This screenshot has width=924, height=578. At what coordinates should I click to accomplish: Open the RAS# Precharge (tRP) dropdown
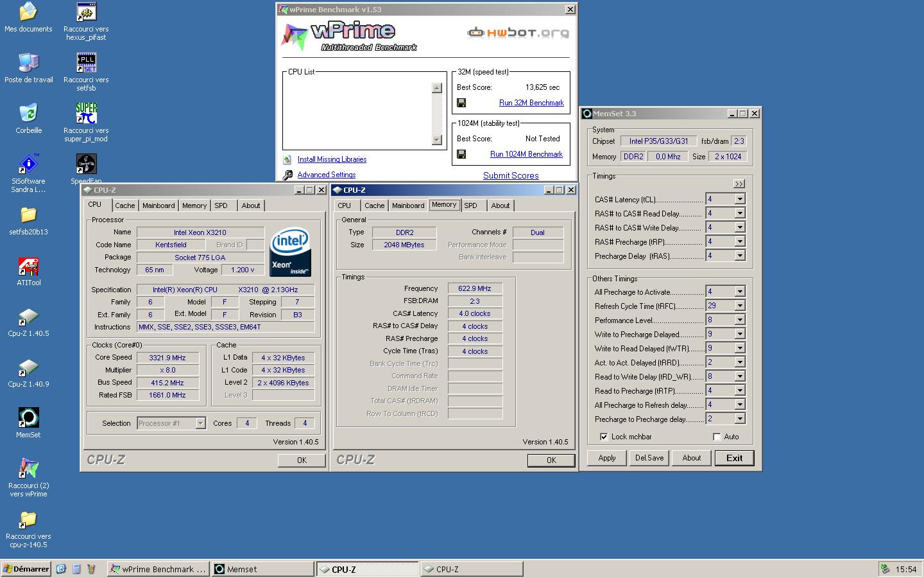(740, 241)
